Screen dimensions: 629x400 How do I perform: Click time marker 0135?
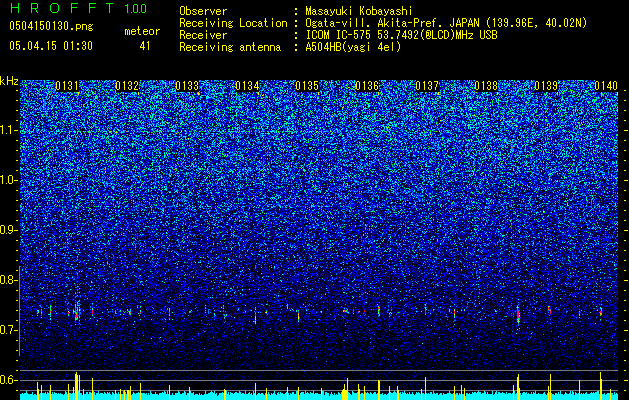pyautogui.click(x=307, y=86)
